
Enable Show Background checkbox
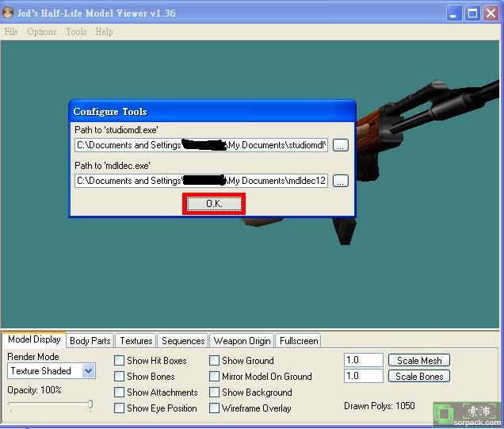coord(215,393)
